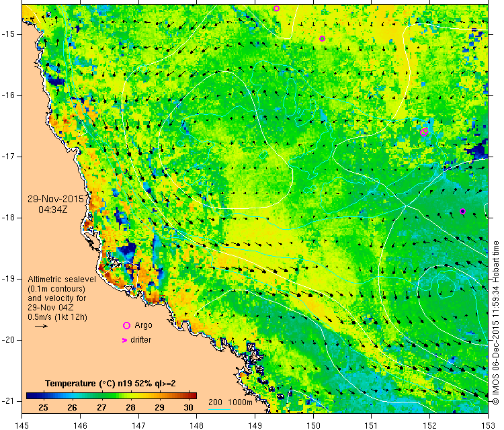
Task: Click the Argo float marker at top edge
Action: [276, 8]
